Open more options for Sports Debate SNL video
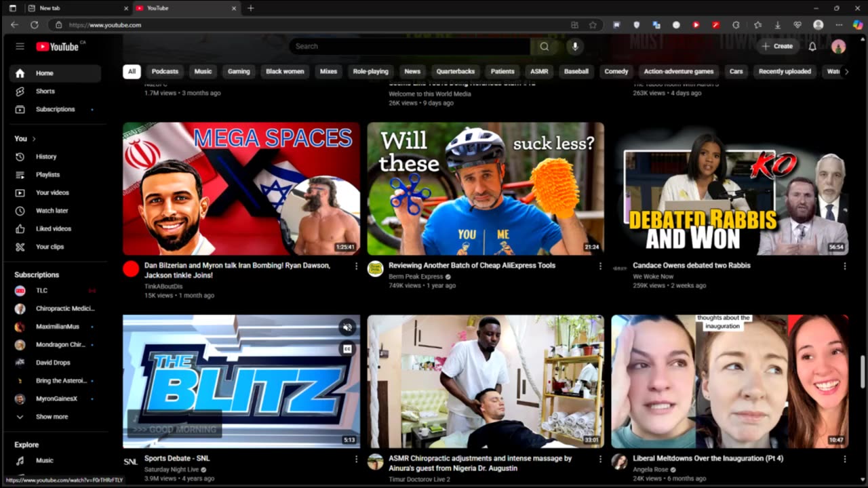 [x=356, y=459]
